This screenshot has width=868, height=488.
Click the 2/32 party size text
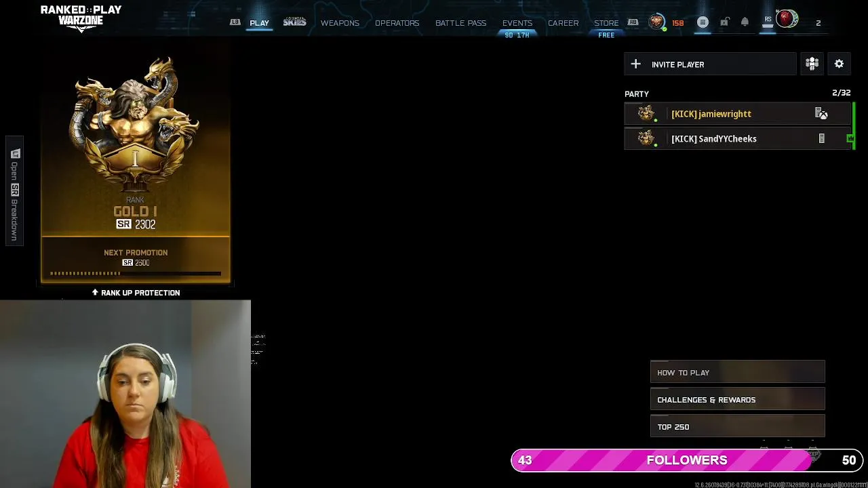(841, 93)
